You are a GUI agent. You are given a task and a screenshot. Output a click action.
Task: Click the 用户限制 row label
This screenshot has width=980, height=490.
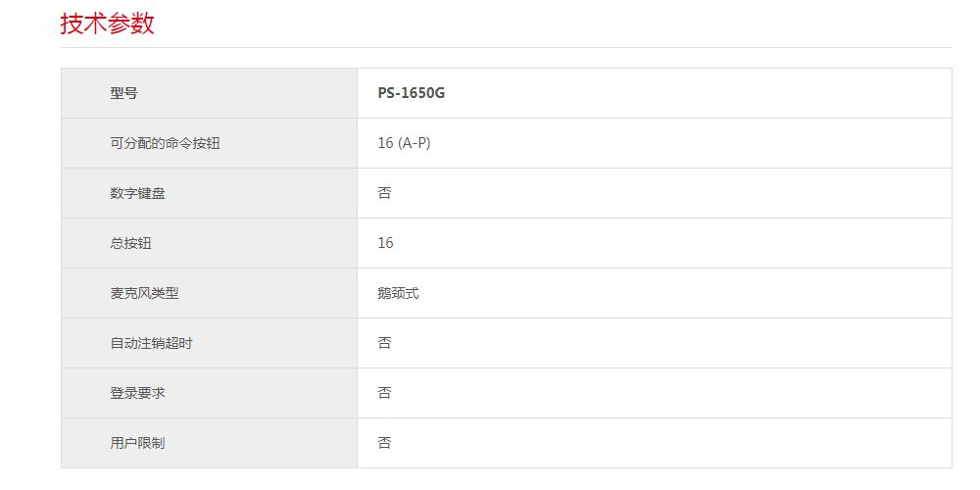click(138, 444)
